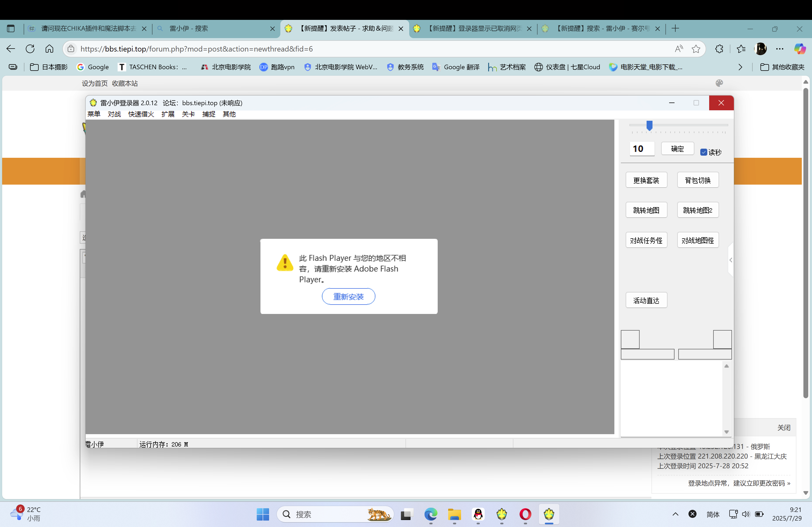Click 登录地点异常，建议立即更改密码 link
Viewport: 812px width, 527px height.
pyautogui.click(x=739, y=483)
